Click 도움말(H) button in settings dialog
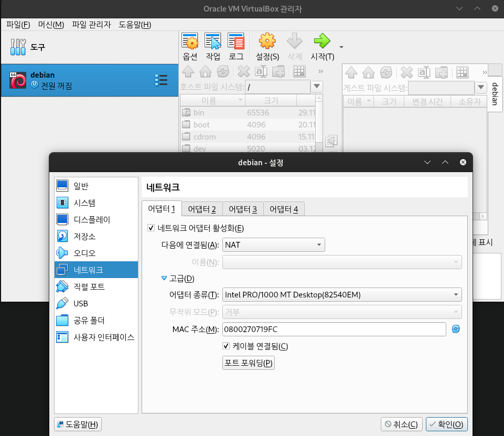This screenshot has height=436, width=504. 78,424
